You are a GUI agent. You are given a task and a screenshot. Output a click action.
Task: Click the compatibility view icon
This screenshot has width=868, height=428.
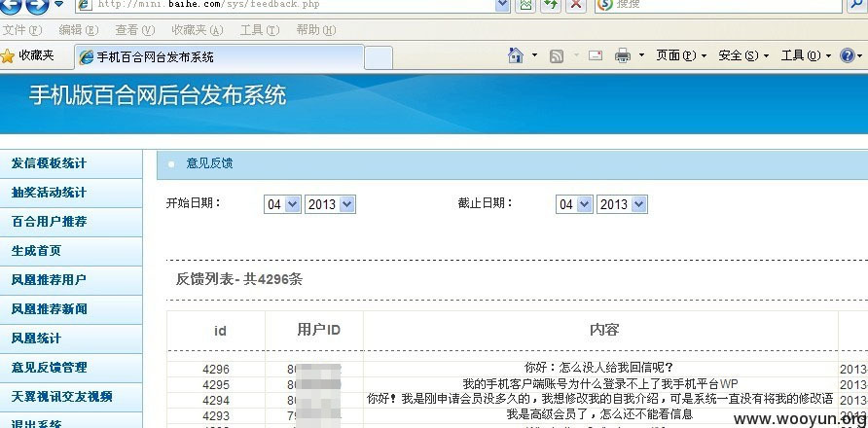525,5
